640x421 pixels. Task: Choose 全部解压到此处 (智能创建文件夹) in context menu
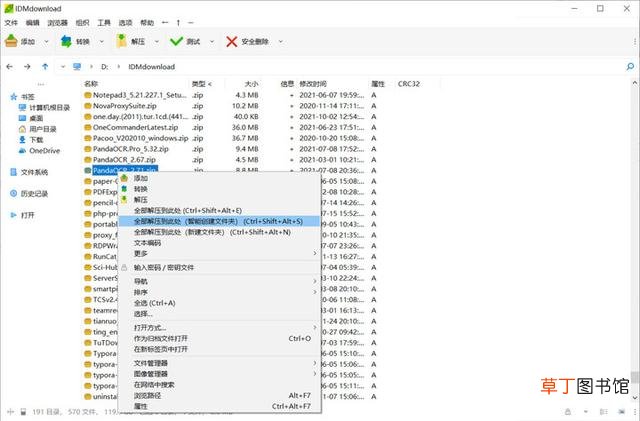(219, 221)
